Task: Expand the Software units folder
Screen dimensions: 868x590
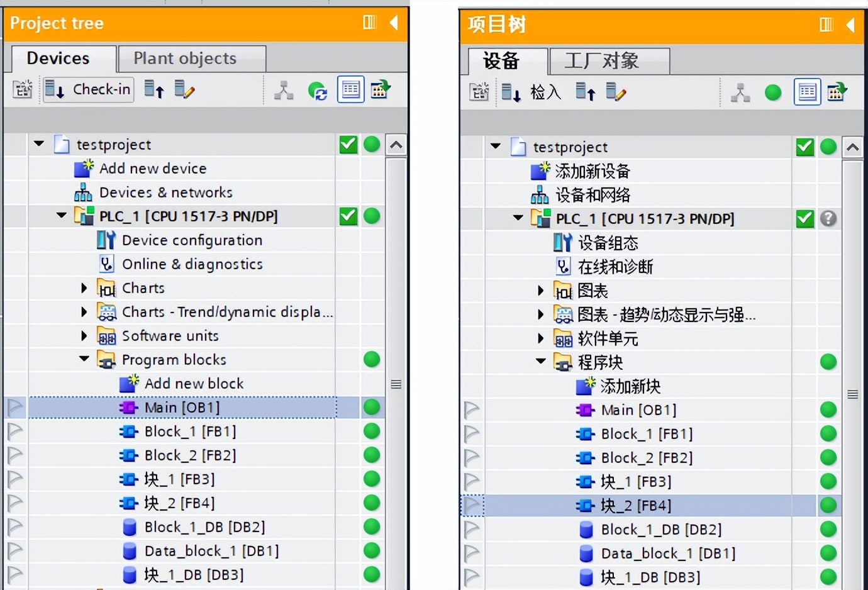Action: (84, 336)
